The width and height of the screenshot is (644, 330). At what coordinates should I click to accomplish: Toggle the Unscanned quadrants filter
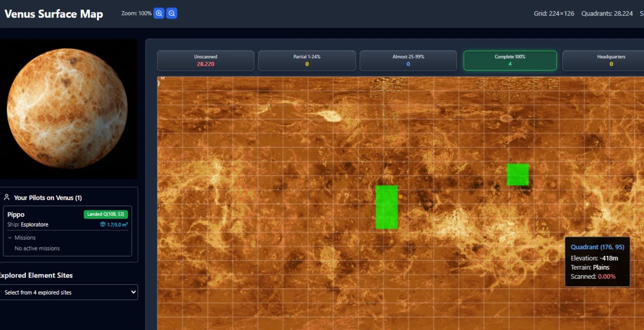[x=205, y=61]
